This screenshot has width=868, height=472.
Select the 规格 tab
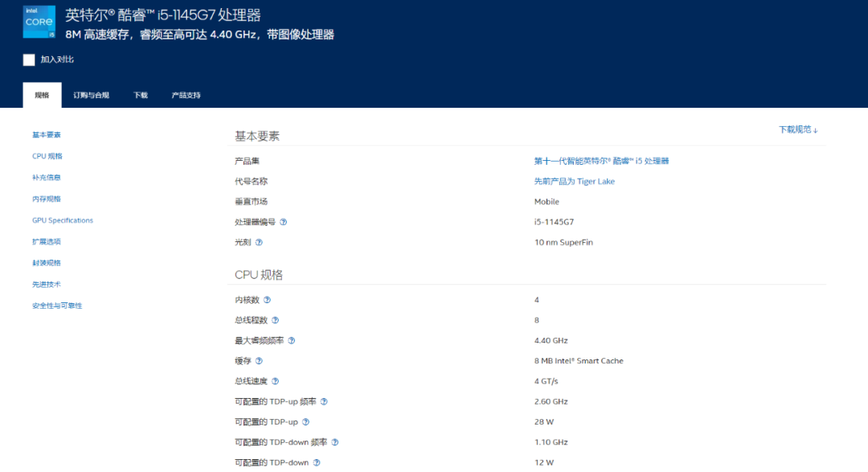(42, 96)
